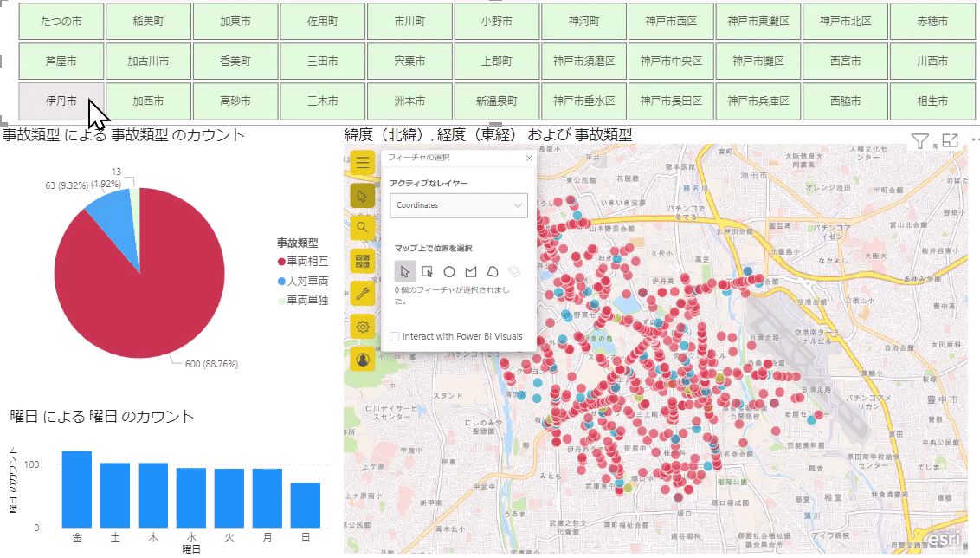
Task: Select the 川西市 slicer button
Action: (x=932, y=62)
